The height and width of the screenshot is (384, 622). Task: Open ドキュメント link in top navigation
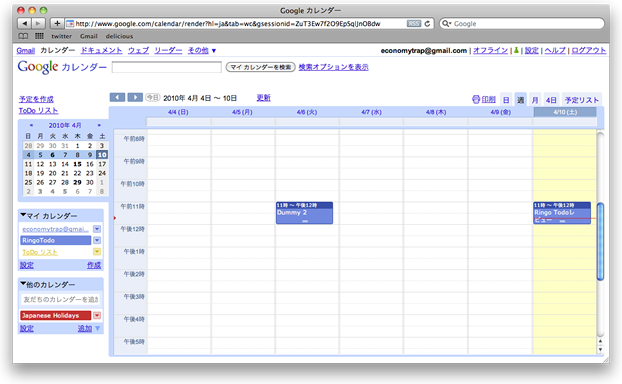[x=102, y=50]
